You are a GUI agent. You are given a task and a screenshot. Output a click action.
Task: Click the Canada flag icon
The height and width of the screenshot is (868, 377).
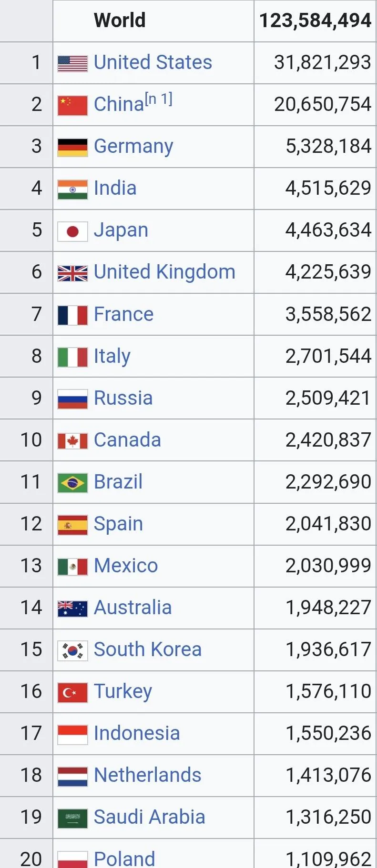[72, 441]
